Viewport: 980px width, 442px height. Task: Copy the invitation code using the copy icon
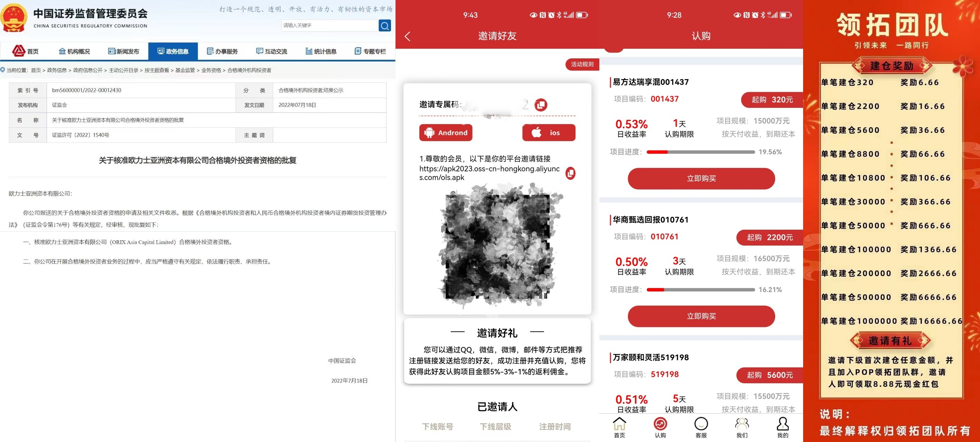[541, 105]
